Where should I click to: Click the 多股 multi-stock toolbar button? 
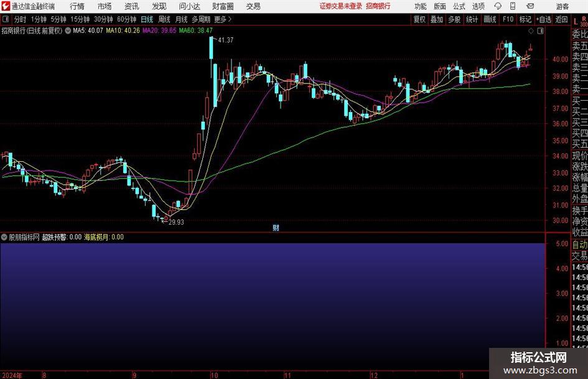coord(454,19)
